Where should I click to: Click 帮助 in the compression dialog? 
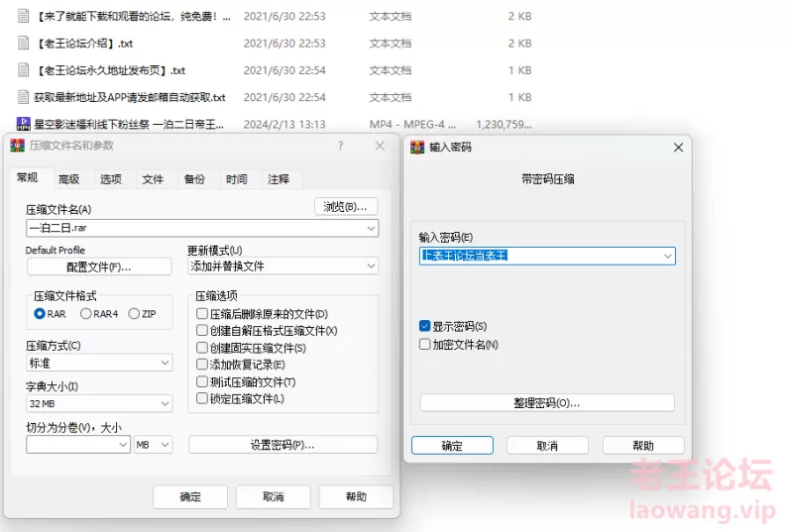(356, 496)
